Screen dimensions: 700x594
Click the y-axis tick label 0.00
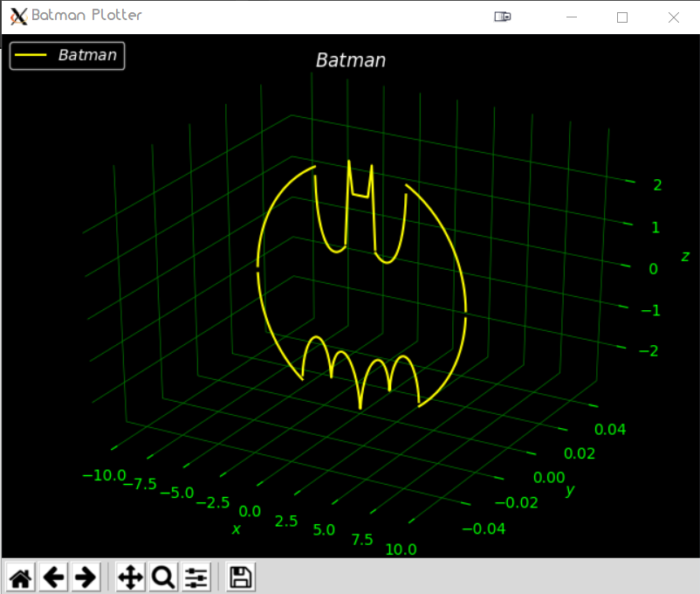(549, 477)
